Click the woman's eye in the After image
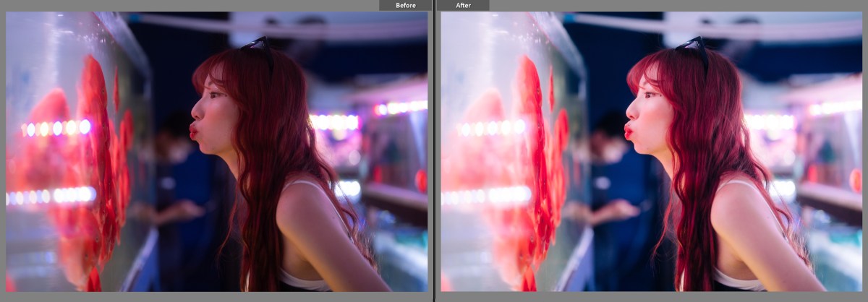Image resolution: width=868 pixels, height=302 pixels. [x=650, y=93]
